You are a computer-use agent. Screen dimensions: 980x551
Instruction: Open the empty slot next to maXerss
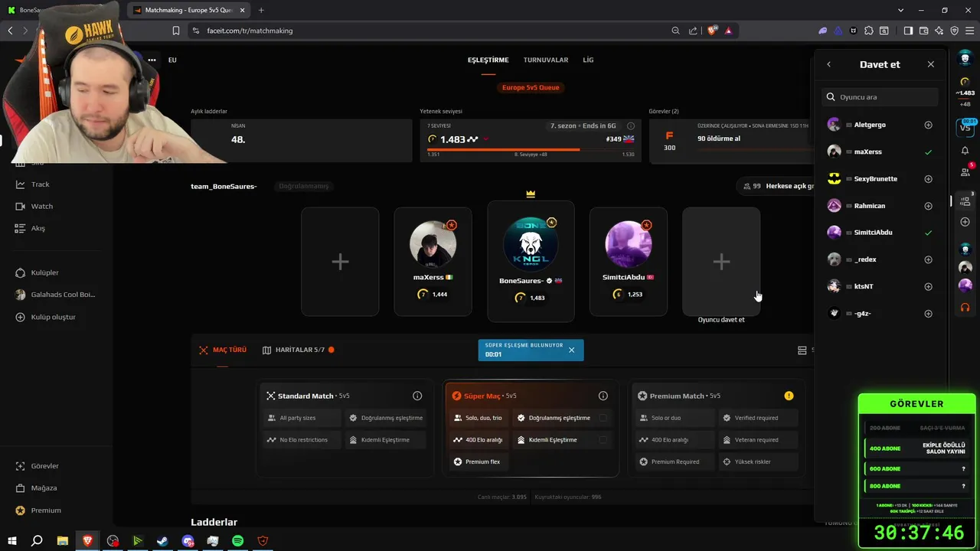(340, 262)
